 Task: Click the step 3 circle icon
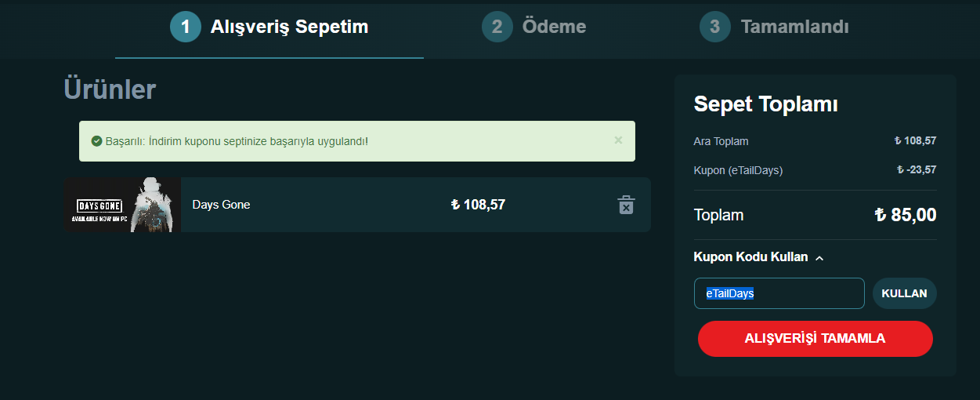(714, 27)
